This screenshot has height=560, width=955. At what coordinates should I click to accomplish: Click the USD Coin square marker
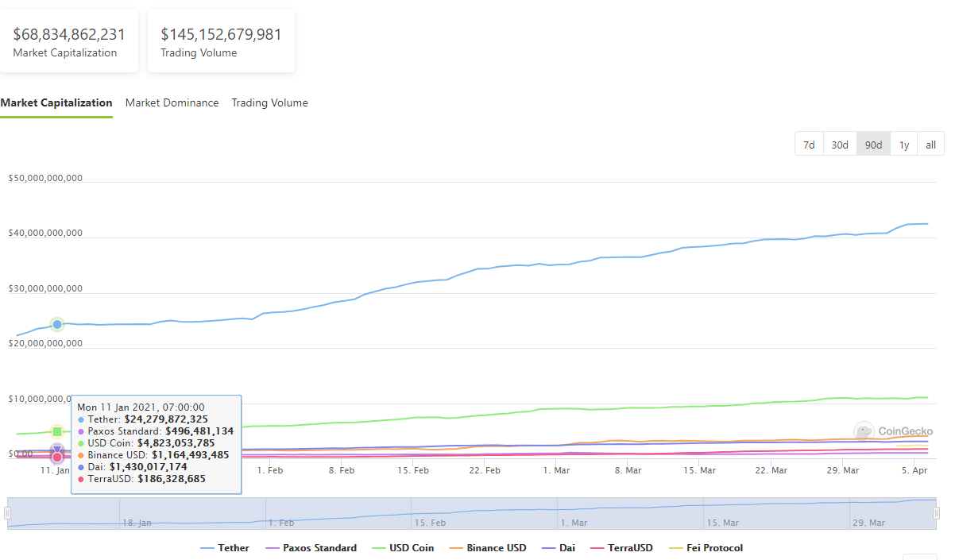tap(57, 431)
